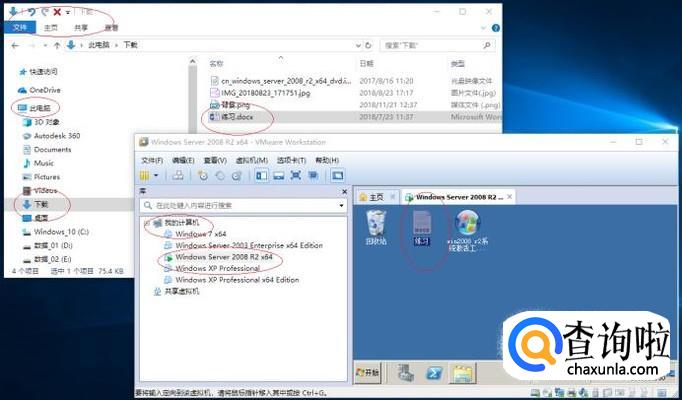
Task: Open 此电脑 in Explorer navigation pane
Action: click(x=34, y=108)
